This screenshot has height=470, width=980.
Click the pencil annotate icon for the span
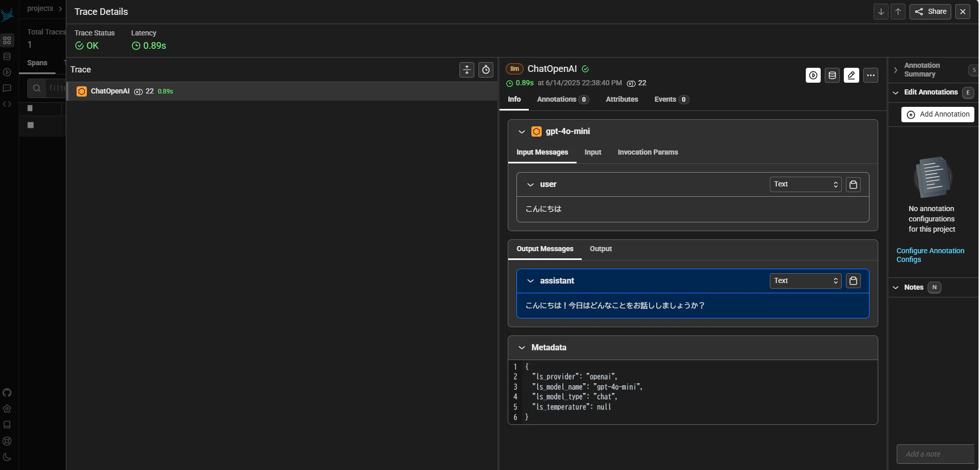pyautogui.click(x=852, y=76)
